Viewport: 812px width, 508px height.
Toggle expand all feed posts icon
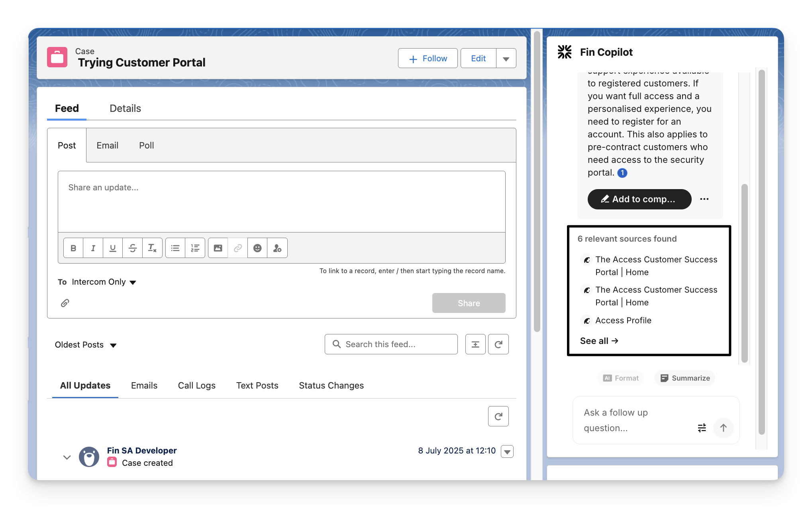(475, 344)
